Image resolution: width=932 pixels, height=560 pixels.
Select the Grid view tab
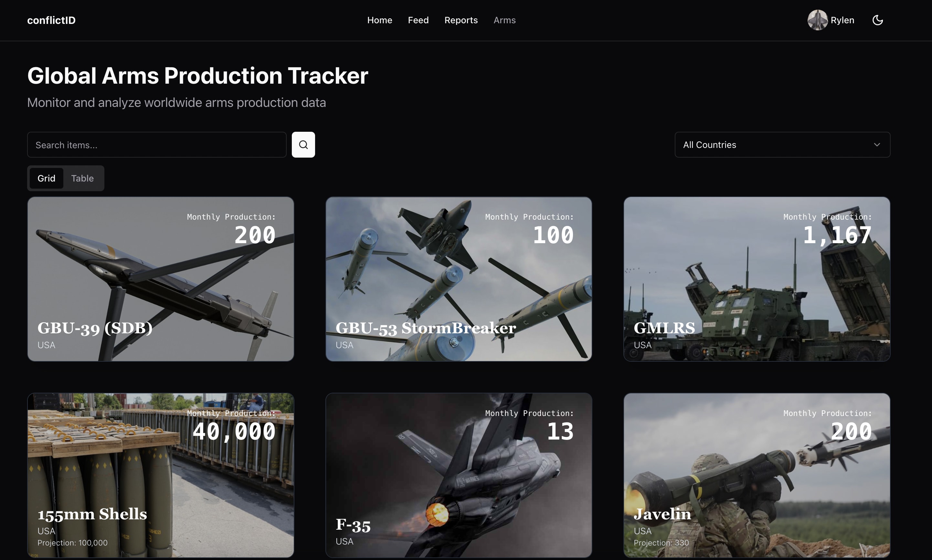click(47, 178)
